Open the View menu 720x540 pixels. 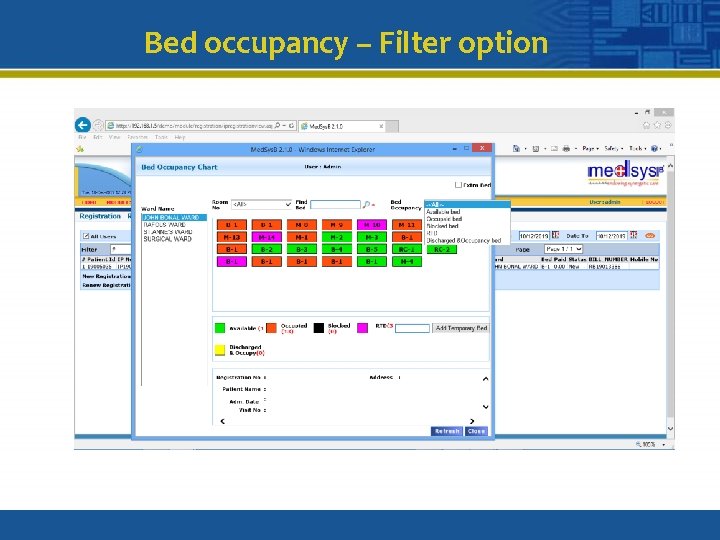[x=114, y=137]
